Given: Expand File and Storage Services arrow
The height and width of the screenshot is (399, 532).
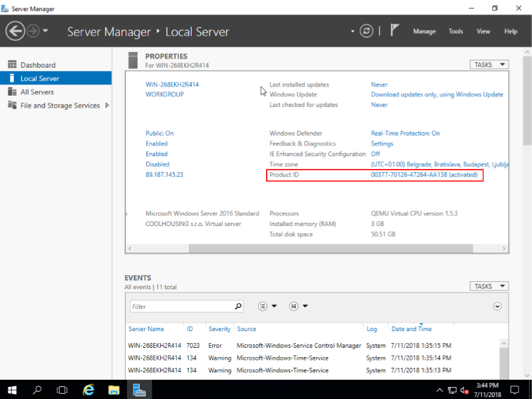Looking at the screenshot, I should (x=107, y=105).
